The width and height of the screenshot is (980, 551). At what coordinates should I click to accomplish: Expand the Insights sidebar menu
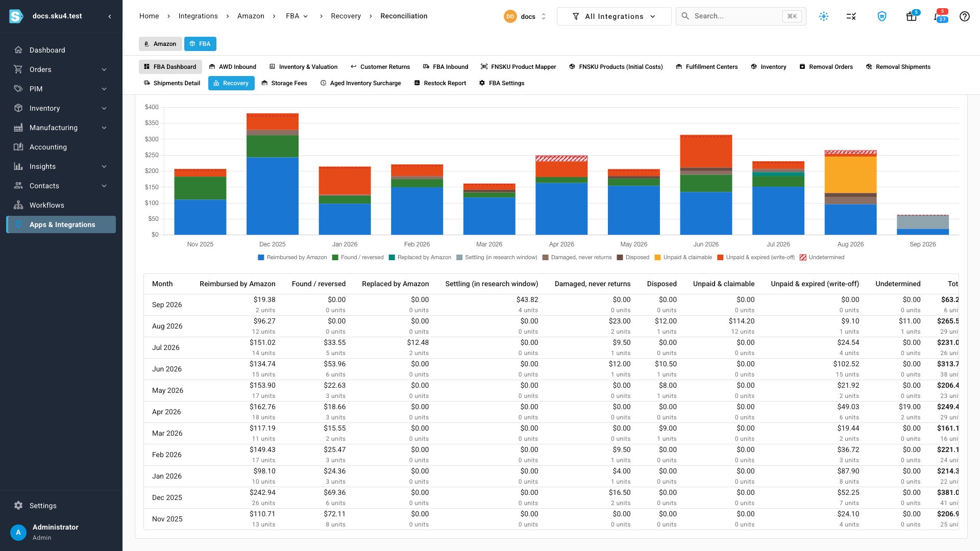61,166
